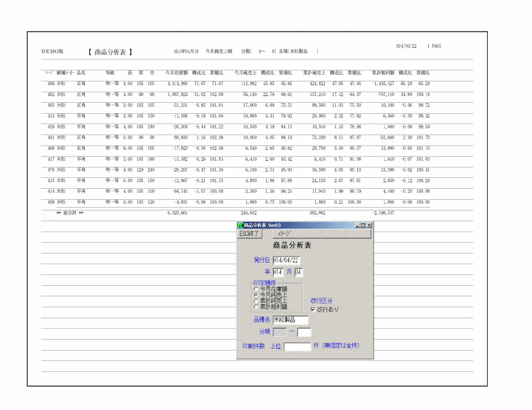Image resolution: width=532 pixels, height=410 pixels.
Task: Click the 1 PAGE page indicator
Action: pyautogui.click(x=434, y=46)
